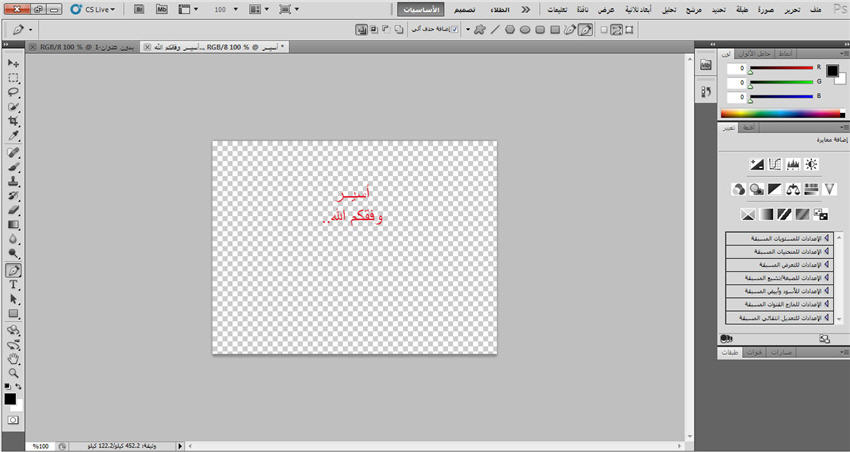Viewport: 850px width, 452px height.
Task: Select the Zoom tool in toolbox
Action: click(13, 373)
